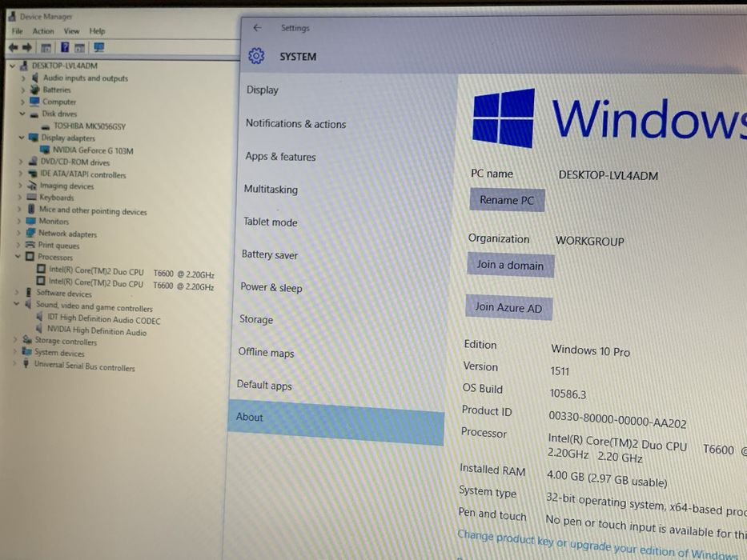This screenshot has height=560, width=747.
Task: Click the PC name value DESKTOP-LVL4ADM
Action: pos(608,175)
